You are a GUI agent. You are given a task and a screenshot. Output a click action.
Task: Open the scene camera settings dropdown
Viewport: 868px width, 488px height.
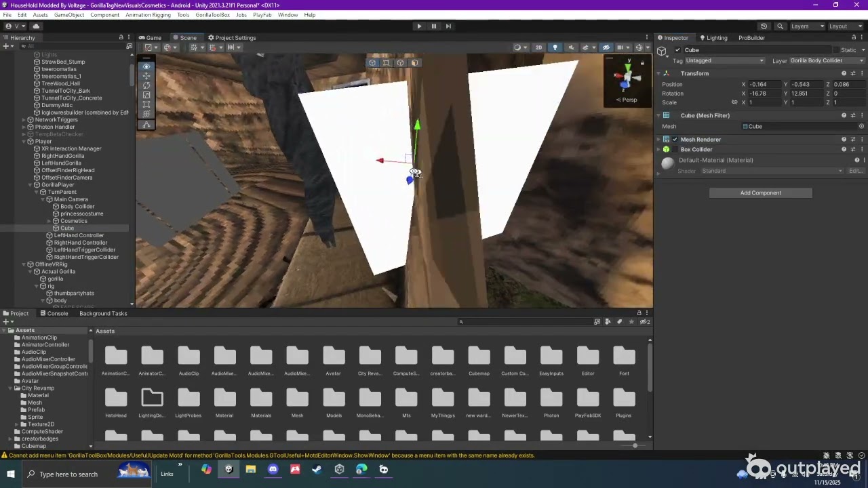[623, 47]
